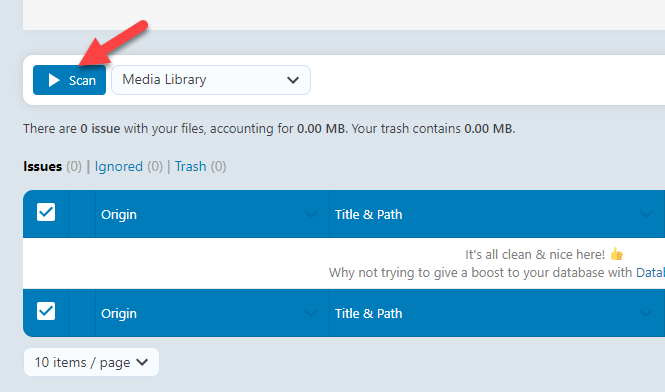
Task: Toggle the select-all checkbox in table footer
Action: coord(46,311)
